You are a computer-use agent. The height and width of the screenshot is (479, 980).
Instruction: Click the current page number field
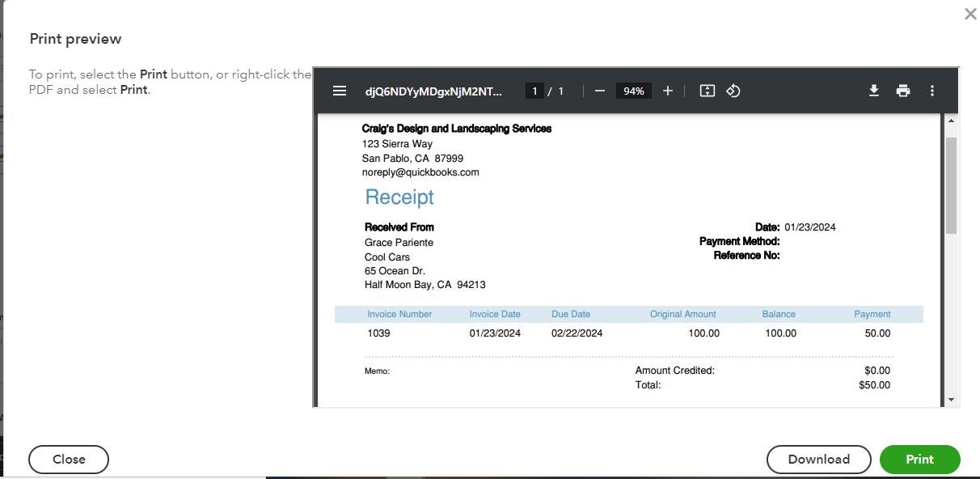point(534,91)
